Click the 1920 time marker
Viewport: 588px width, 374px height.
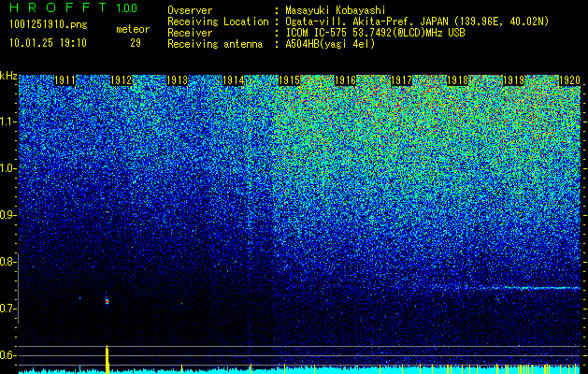click(x=569, y=80)
